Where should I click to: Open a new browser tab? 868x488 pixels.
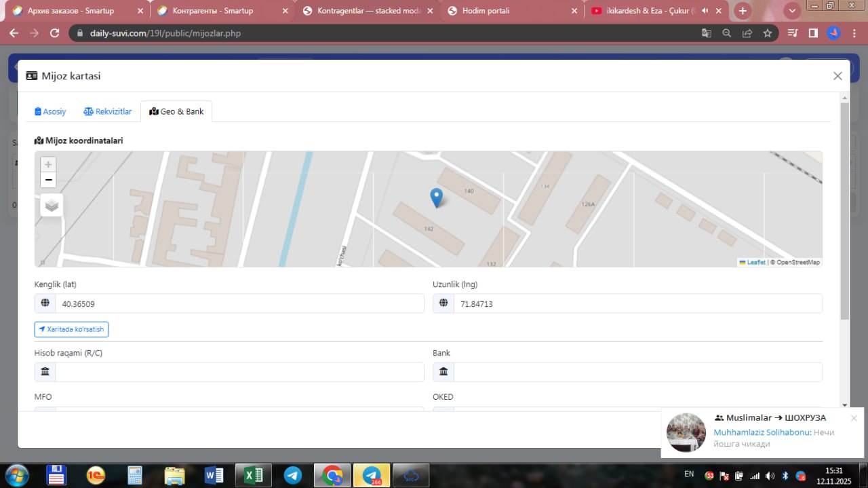[743, 11]
